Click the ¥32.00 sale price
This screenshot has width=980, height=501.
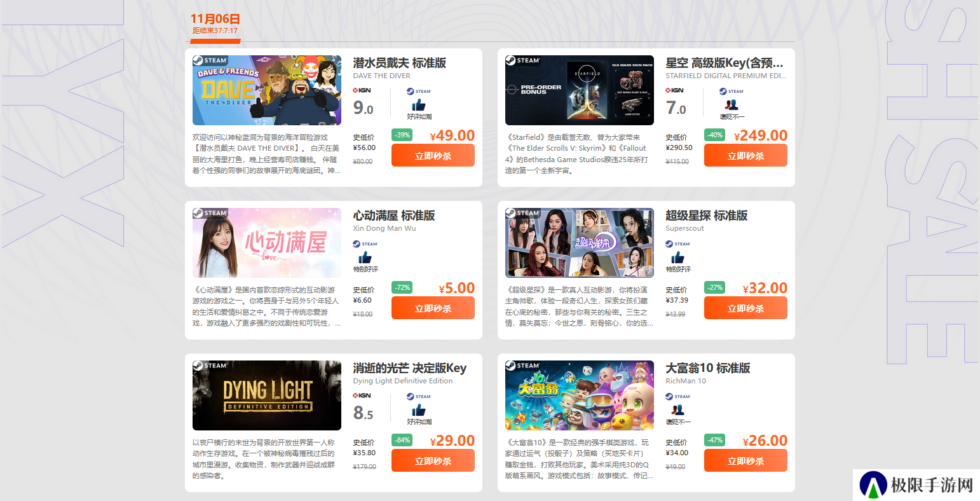pos(765,288)
